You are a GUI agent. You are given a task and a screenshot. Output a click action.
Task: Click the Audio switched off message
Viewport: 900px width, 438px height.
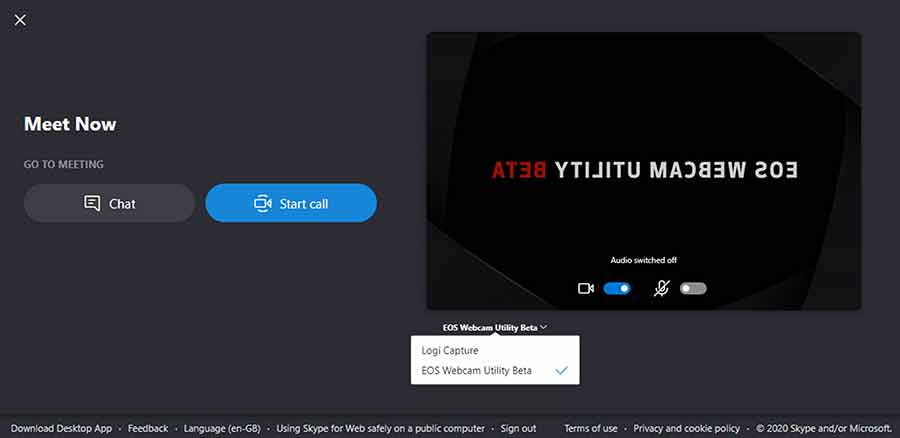pyautogui.click(x=643, y=260)
